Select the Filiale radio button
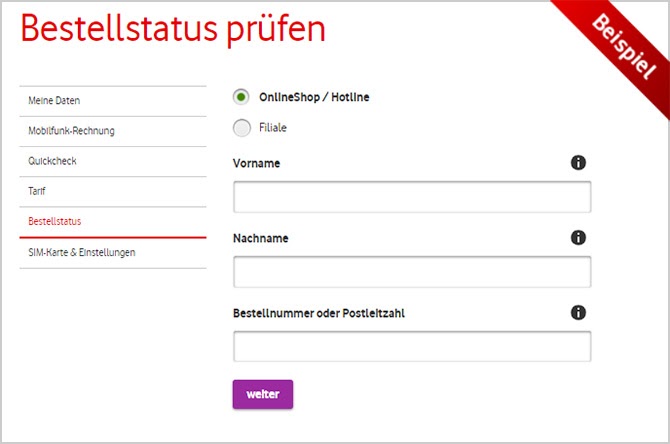This screenshot has width=670, height=444. click(x=241, y=128)
